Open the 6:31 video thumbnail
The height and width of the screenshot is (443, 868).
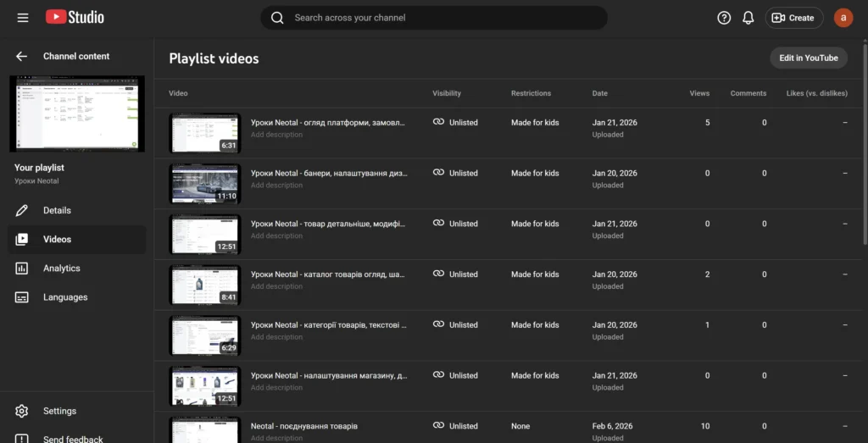204,134
